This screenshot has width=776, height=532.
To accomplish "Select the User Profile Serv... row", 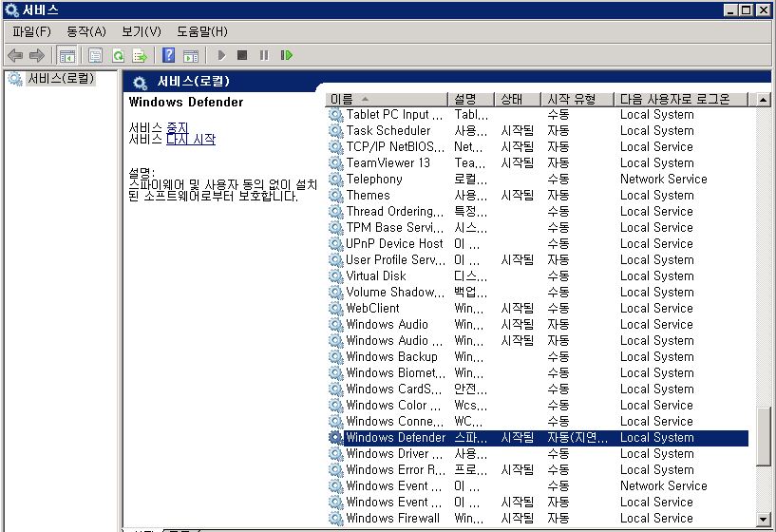I will click(x=537, y=259).
